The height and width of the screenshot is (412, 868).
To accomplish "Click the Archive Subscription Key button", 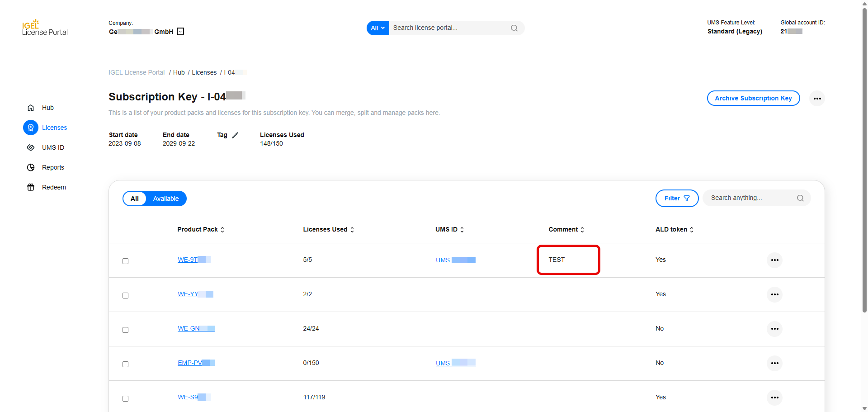I will 753,98.
